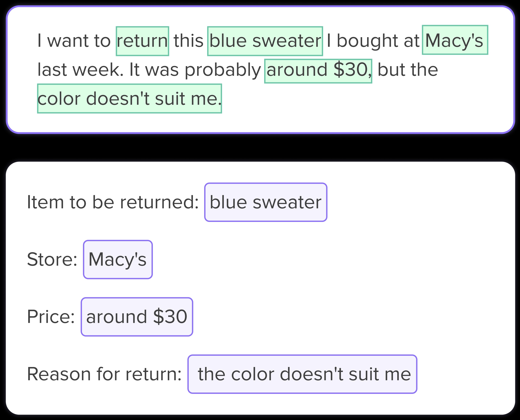The image size is (520, 420).
Task: Click the highlighted 'Macy's' in the sentence
Action: tap(455, 40)
